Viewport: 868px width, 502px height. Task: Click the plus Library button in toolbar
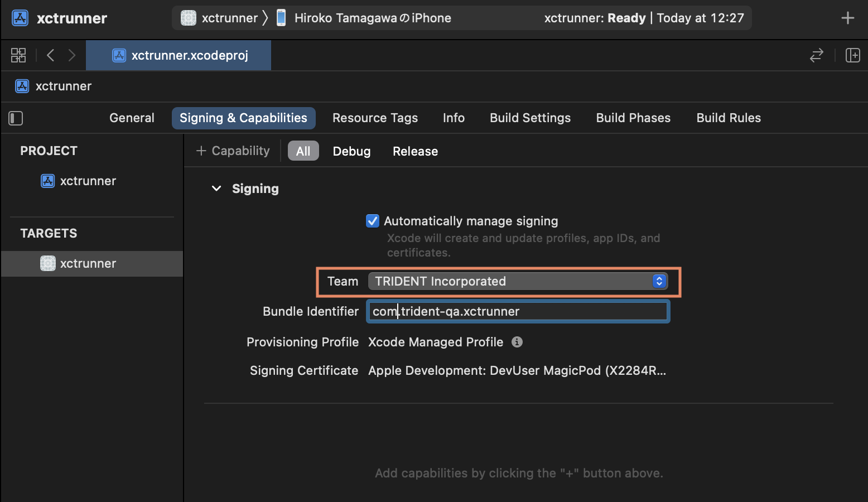[x=847, y=18]
